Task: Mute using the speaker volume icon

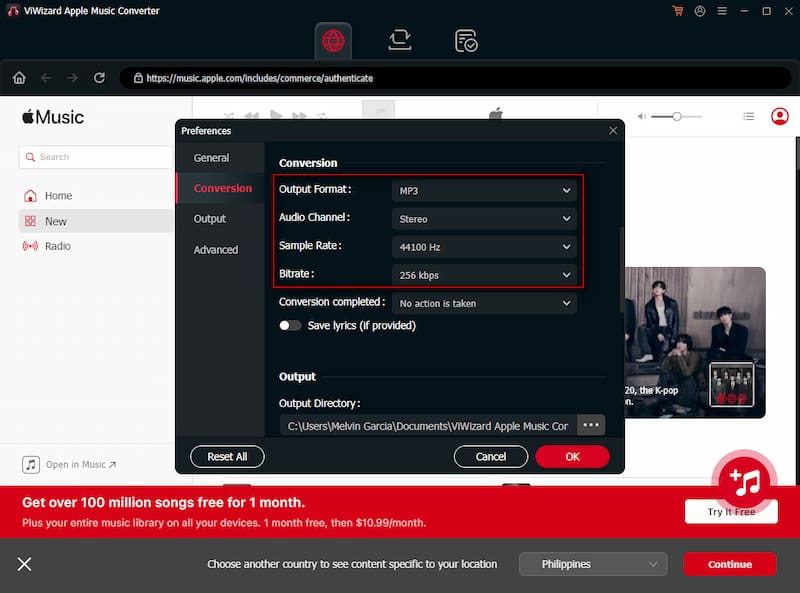Action: pyautogui.click(x=642, y=116)
